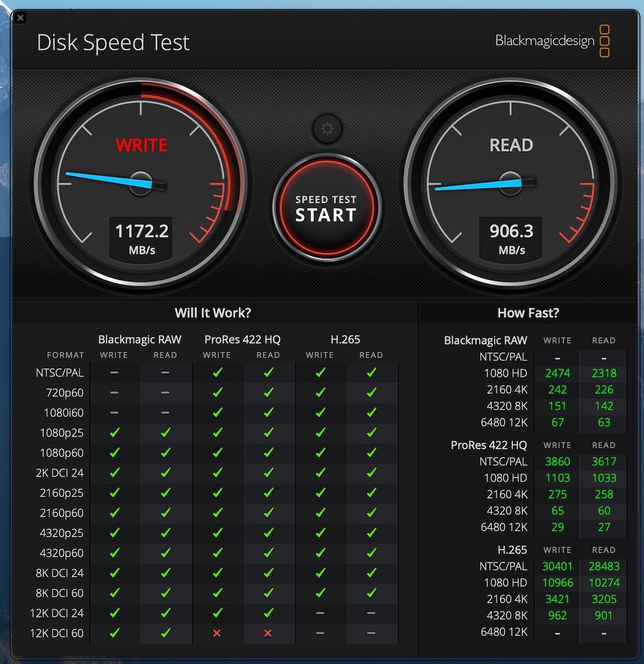
Task: Click the Will It Work? heading
Action: click(213, 313)
